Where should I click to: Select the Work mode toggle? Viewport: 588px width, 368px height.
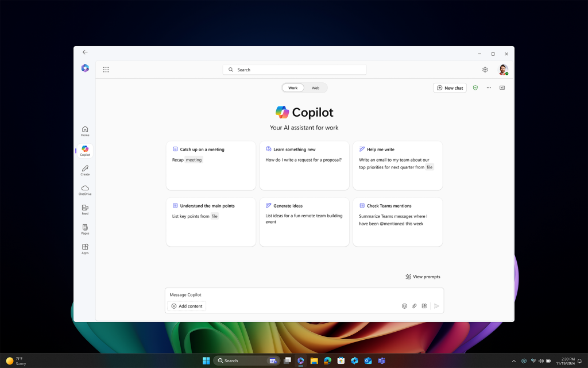(293, 87)
